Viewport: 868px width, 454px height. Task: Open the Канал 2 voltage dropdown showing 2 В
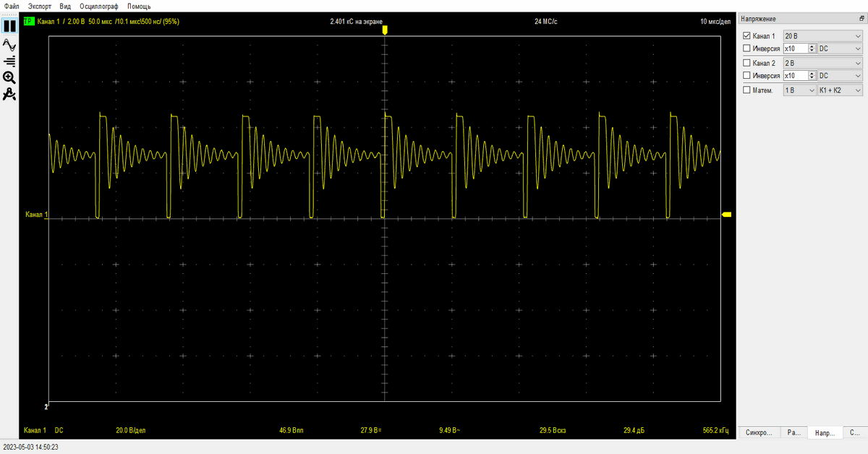coord(823,63)
